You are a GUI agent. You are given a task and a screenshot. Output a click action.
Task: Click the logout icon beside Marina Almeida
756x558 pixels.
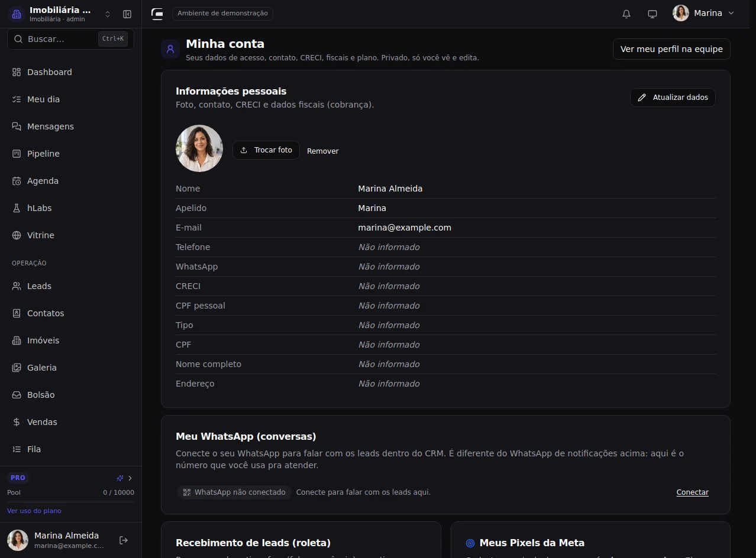pos(124,540)
